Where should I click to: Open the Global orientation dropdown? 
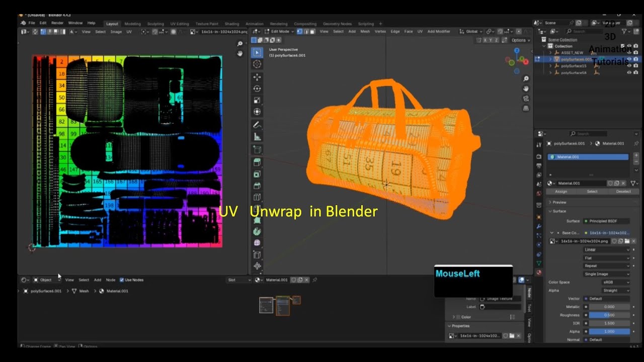click(470, 31)
